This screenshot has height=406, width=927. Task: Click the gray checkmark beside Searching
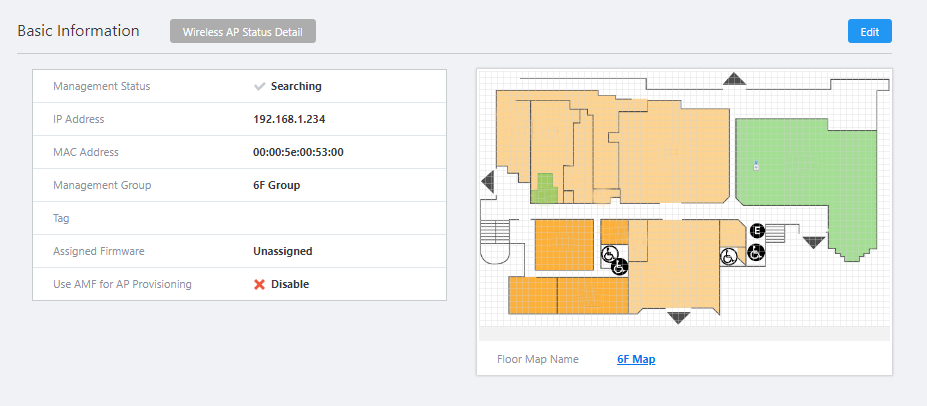pos(260,86)
